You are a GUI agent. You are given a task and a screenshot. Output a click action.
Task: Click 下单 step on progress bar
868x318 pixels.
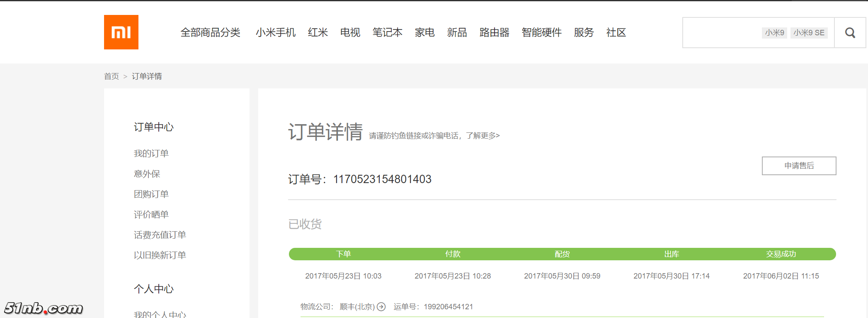pyautogui.click(x=343, y=254)
